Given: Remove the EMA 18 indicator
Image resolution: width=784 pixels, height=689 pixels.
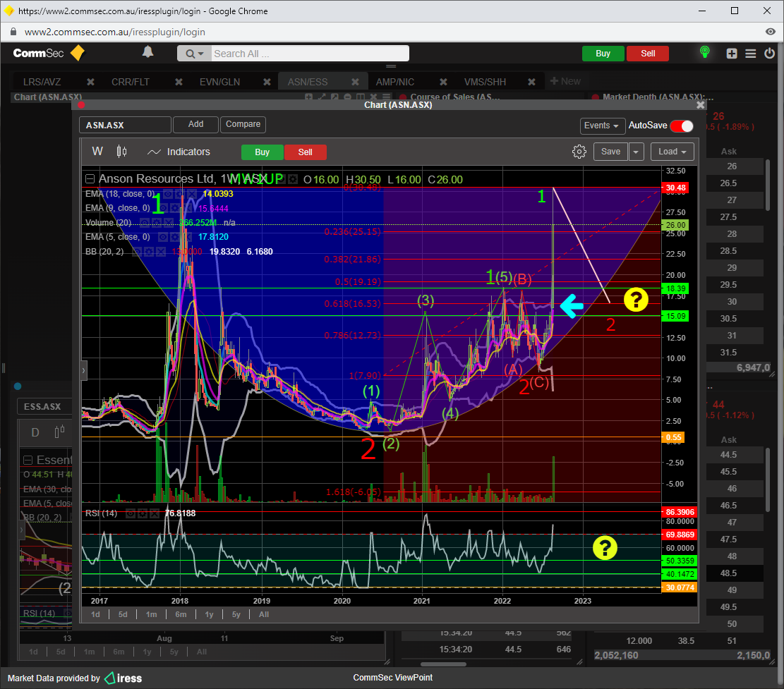Looking at the screenshot, I should click(x=191, y=194).
